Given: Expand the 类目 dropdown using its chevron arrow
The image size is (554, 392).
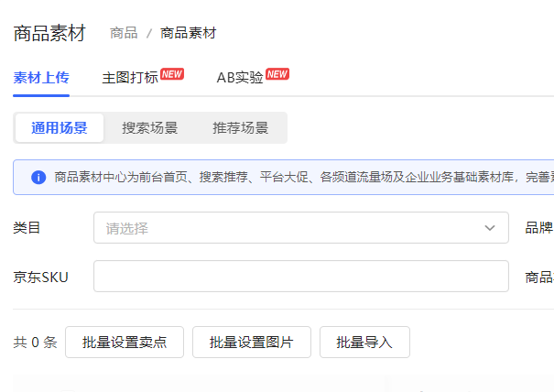Looking at the screenshot, I should coord(490,228).
